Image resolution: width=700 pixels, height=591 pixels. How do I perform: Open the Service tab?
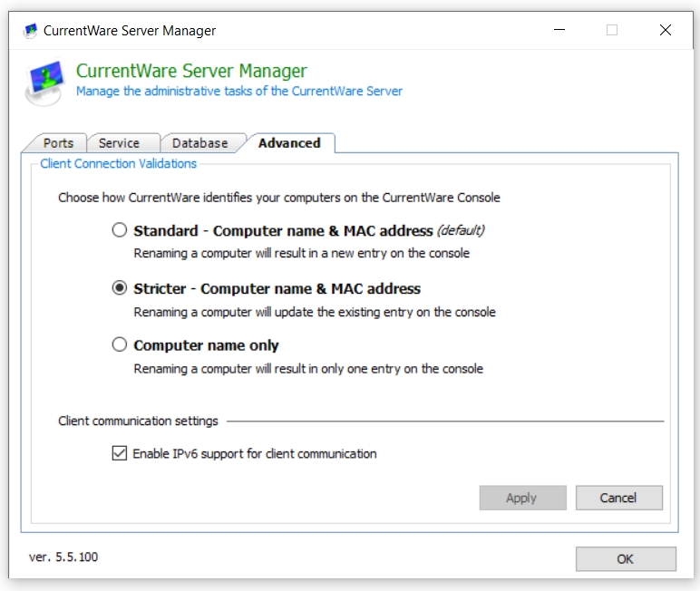(x=119, y=143)
